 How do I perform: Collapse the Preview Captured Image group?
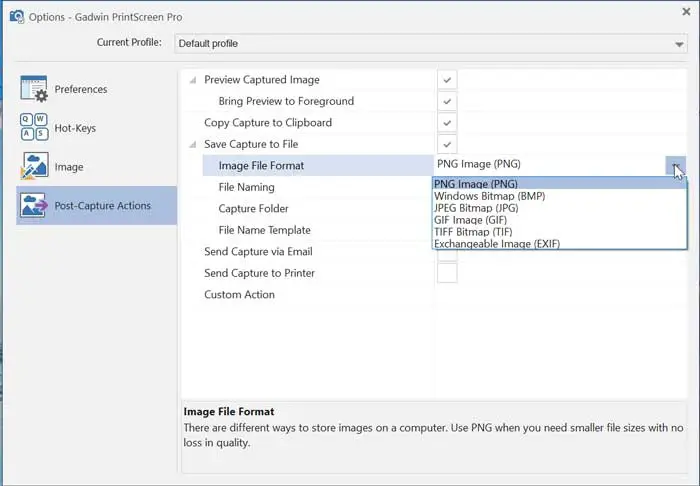click(194, 79)
